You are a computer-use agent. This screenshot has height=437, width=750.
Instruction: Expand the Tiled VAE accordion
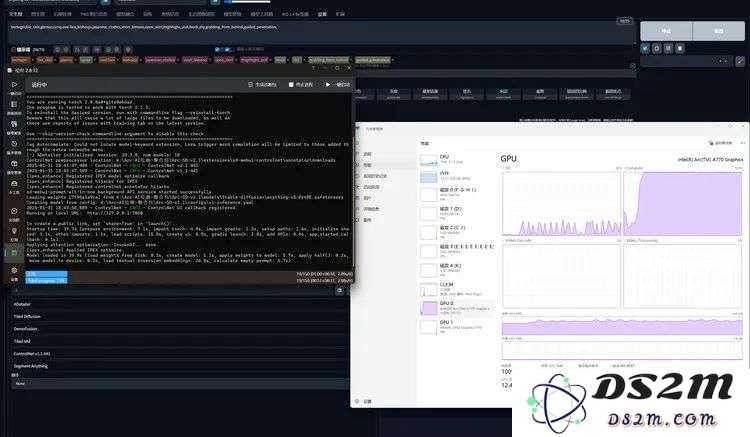(179, 341)
